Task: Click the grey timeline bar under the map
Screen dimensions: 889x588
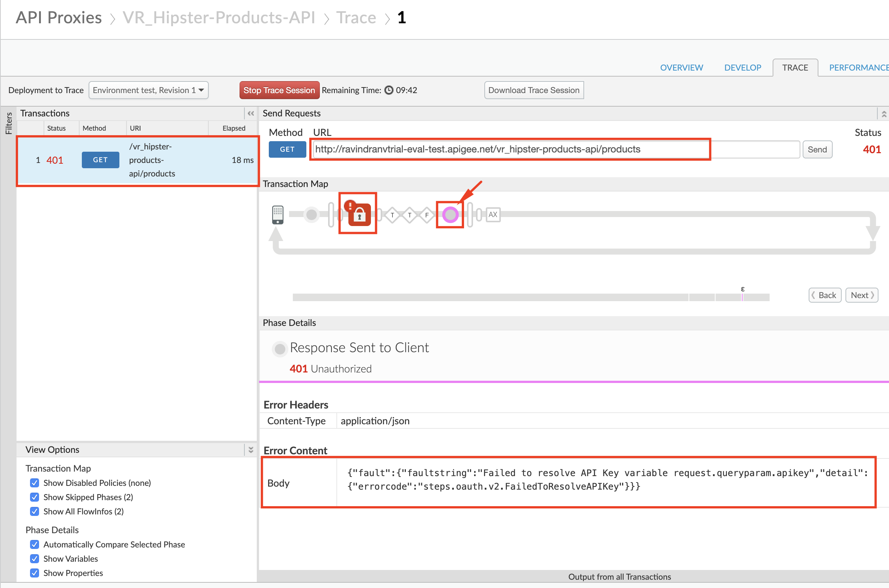Action: [531, 297]
